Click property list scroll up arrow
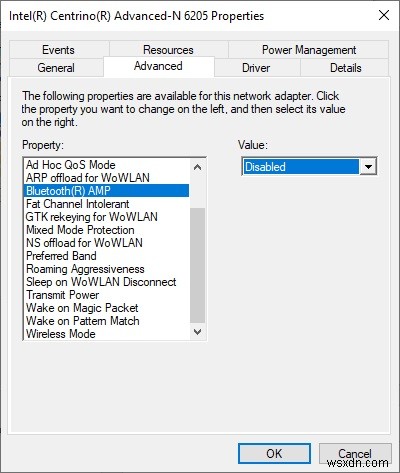The width and height of the screenshot is (400, 473). pos(197,167)
